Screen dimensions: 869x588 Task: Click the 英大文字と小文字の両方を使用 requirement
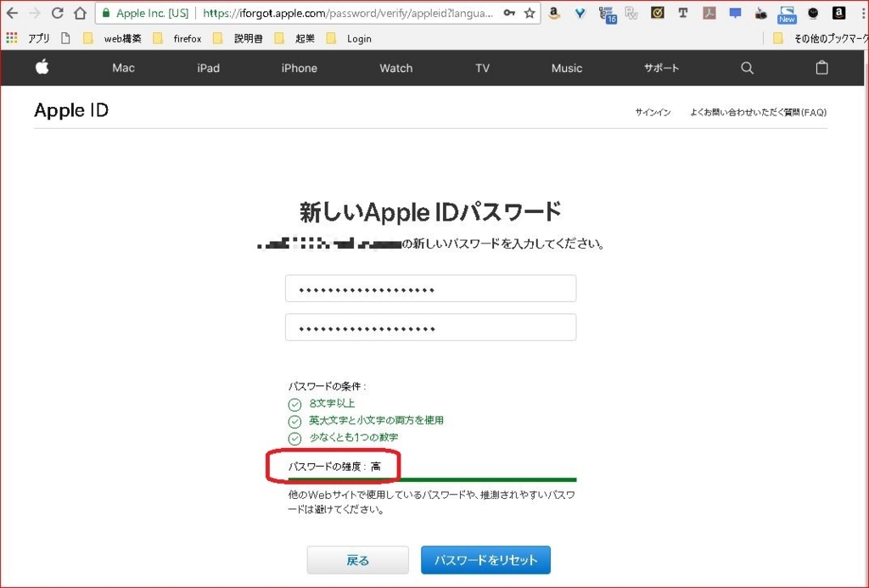click(376, 420)
